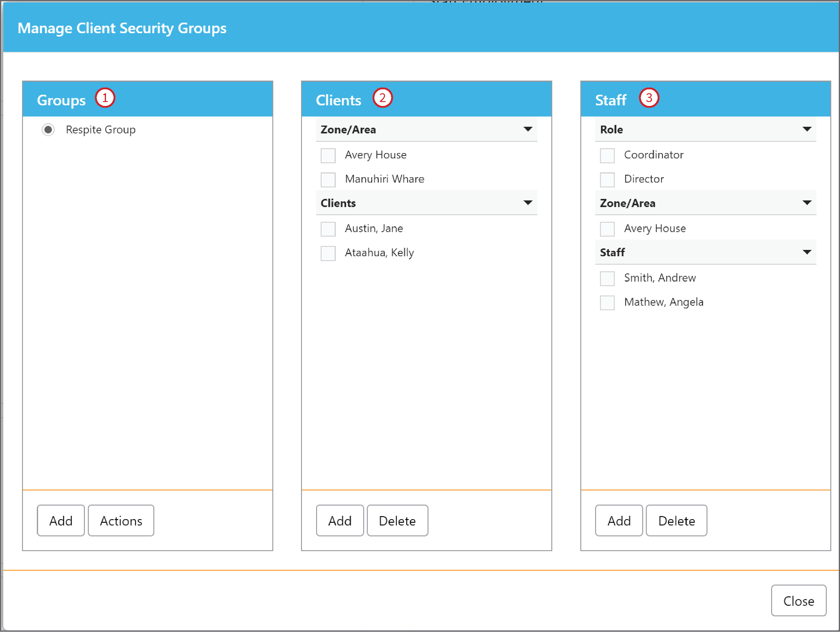Check Avery House in the Clients panel

[x=328, y=155]
